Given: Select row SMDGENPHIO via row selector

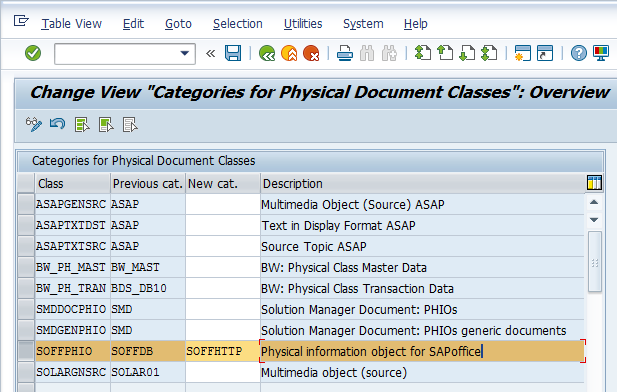Looking at the screenshot, I should click(26, 330).
